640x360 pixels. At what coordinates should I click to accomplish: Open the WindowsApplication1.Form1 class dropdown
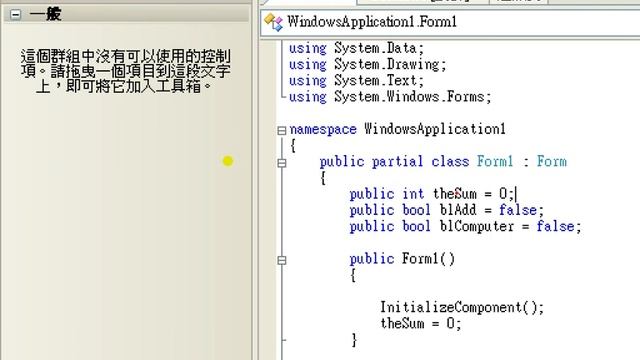coord(450,22)
